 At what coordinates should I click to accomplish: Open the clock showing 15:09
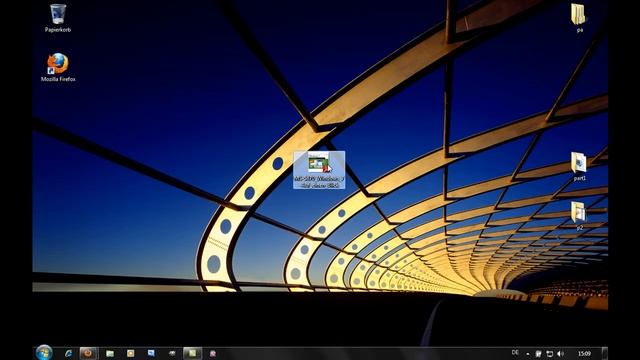[584, 353]
